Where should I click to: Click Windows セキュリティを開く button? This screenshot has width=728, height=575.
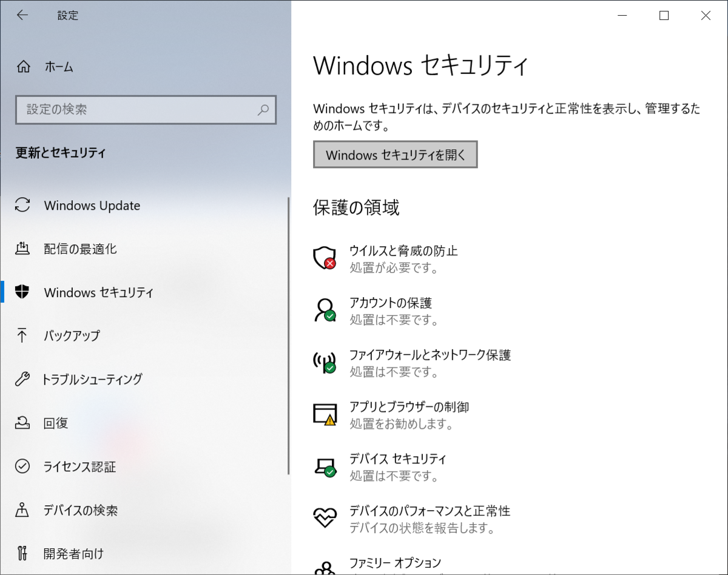point(396,155)
